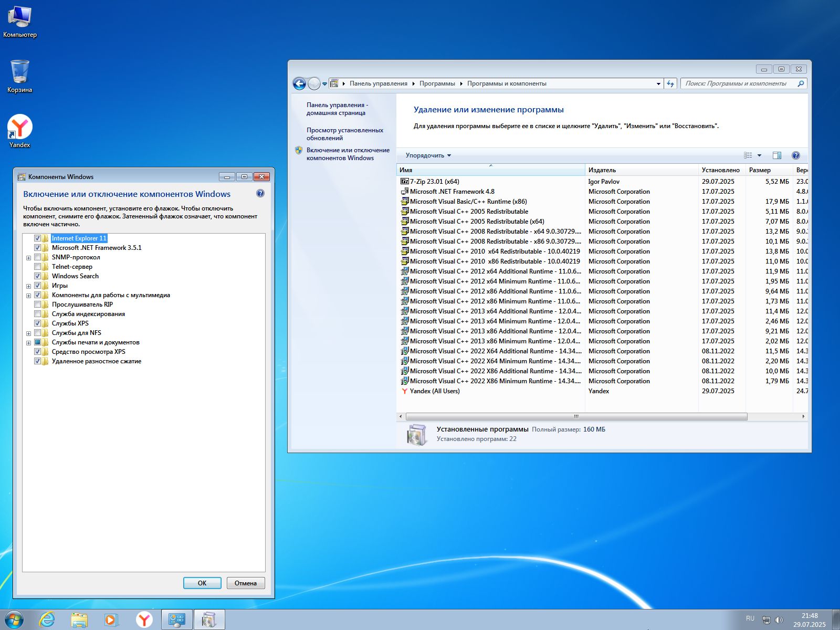This screenshot has width=840, height=630.
Task: Click the Программы breadcrumb segment
Action: (x=437, y=83)
